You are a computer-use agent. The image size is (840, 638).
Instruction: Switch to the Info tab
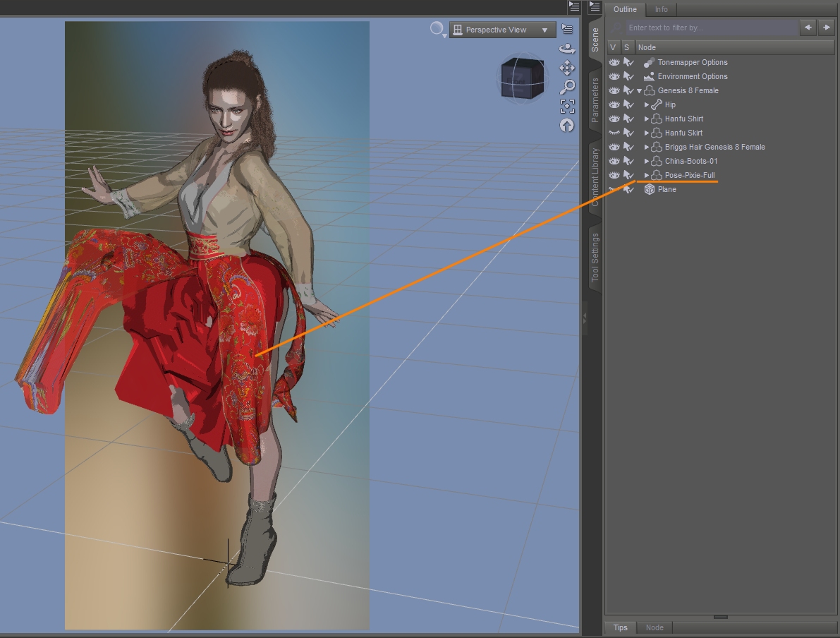click(661, 9)
